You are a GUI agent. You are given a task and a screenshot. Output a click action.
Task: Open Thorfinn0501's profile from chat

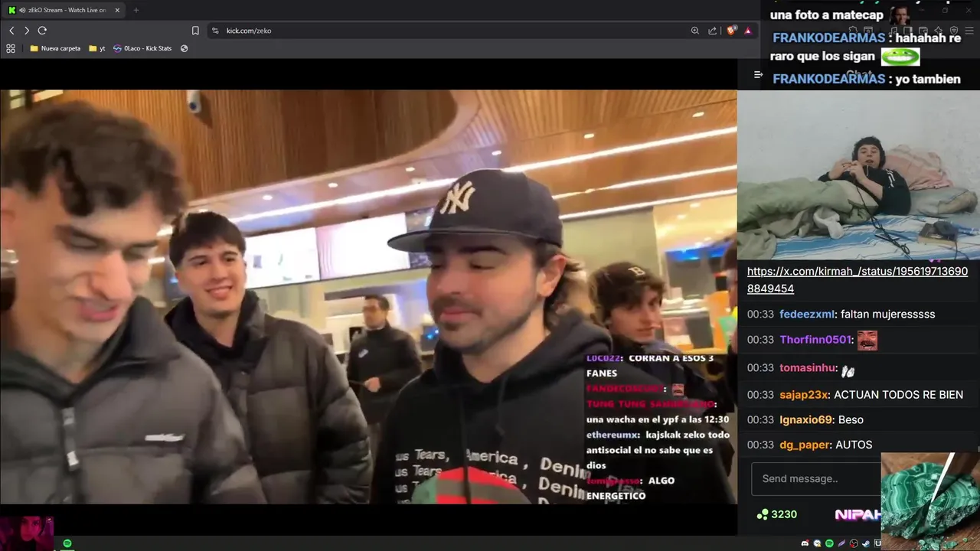tap(815, 340)
